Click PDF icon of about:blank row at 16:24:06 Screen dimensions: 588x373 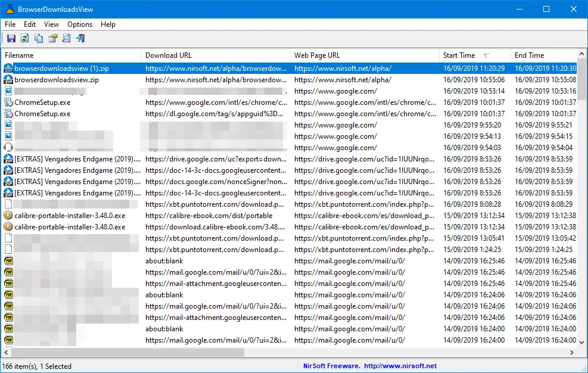click(x=8, y=294)
